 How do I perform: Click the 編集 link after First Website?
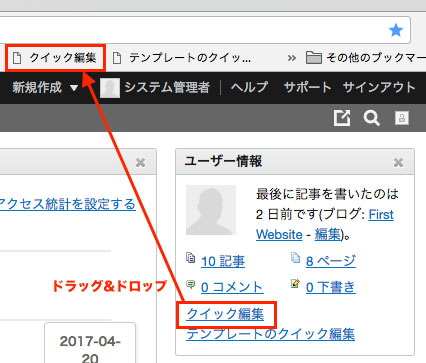tap(328, 234)
